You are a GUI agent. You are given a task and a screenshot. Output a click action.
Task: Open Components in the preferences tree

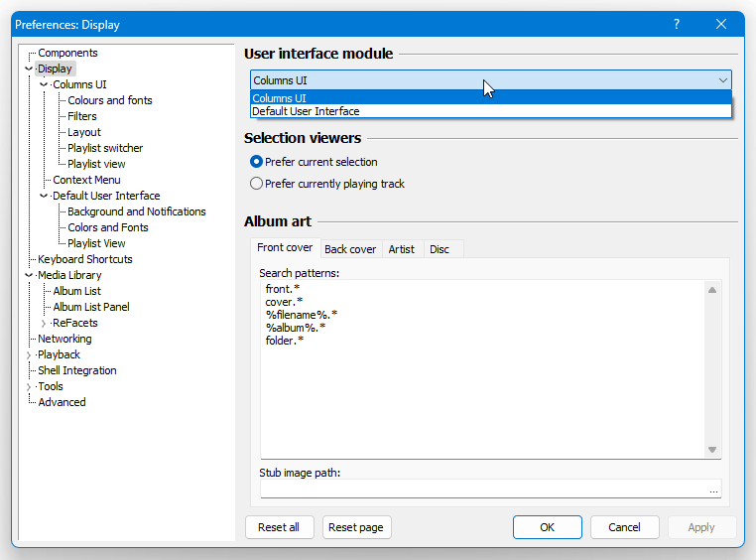tap(67, 53)
